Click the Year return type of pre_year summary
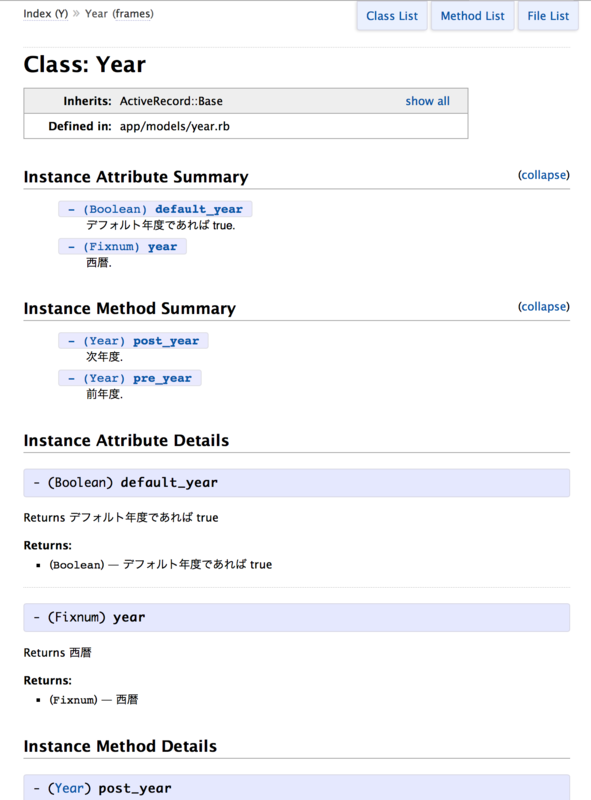591x800 pixels. coord(104,379)
